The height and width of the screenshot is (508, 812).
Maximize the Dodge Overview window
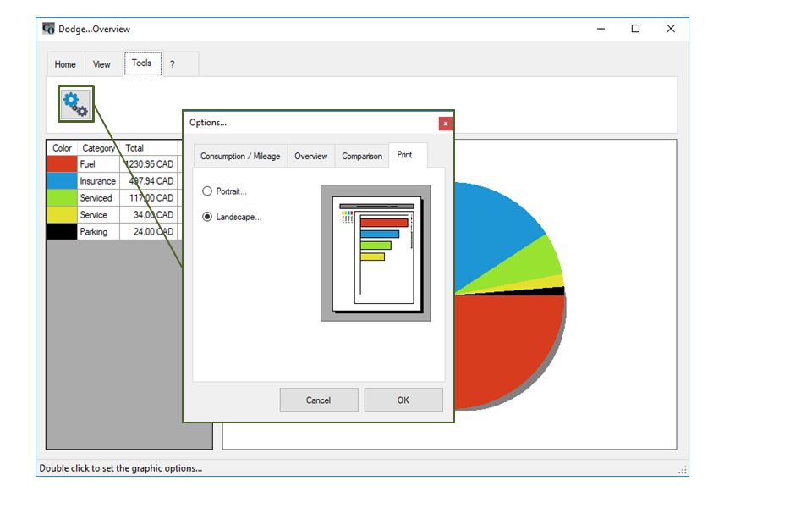click(635, 29)
